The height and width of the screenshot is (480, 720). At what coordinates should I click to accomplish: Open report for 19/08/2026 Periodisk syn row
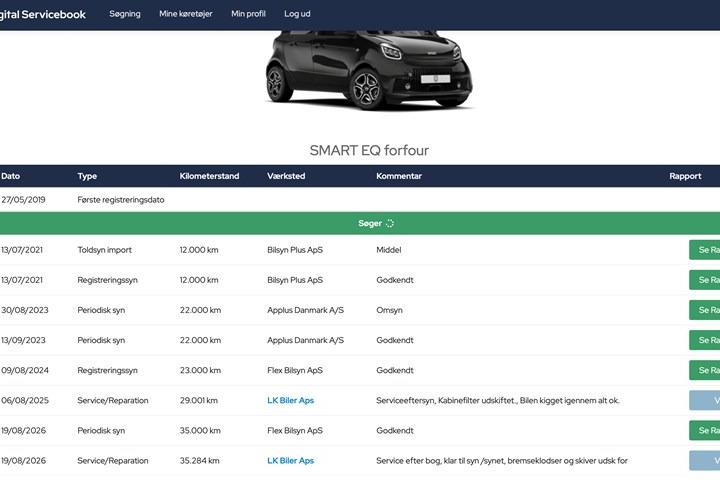[704, 430]
